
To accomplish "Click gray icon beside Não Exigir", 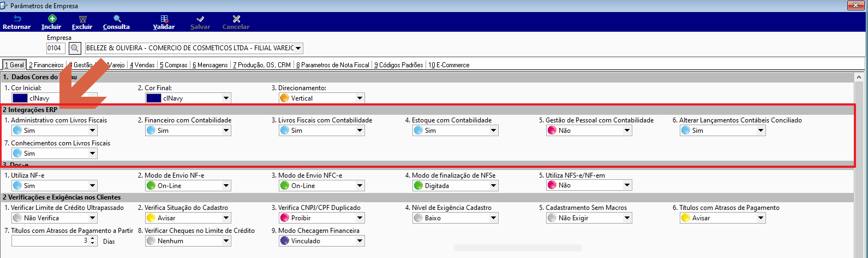I will pyautogui.click(x=552, y=218).
